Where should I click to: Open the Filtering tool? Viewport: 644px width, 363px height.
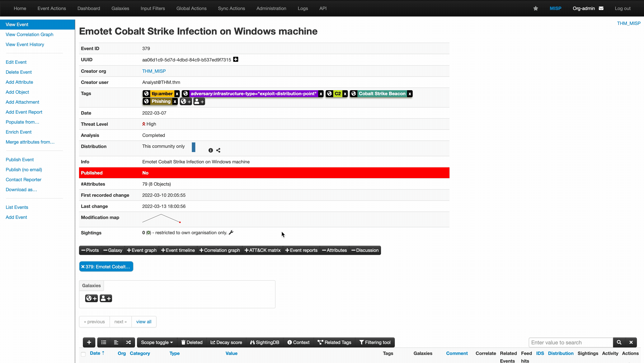[x=375, y=342]
